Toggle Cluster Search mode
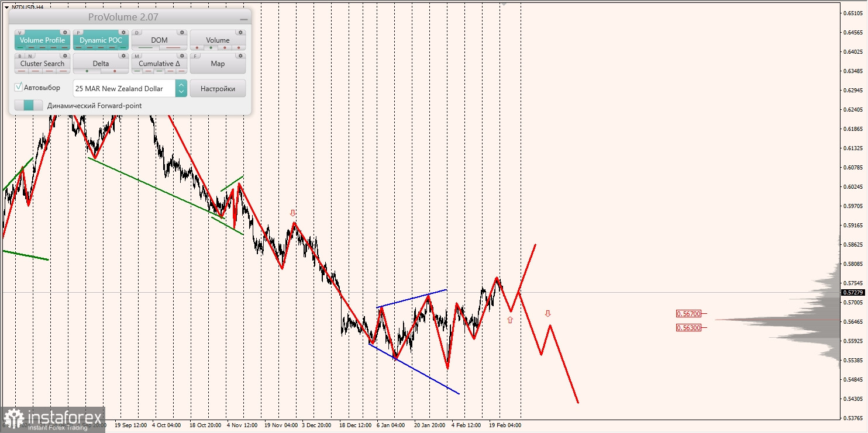The image size is (868, 433). (x=42, y=64)
